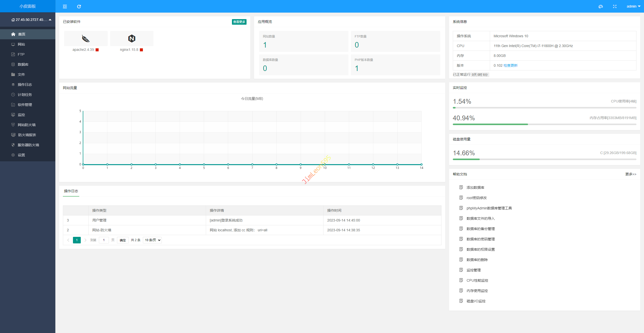
Task: Click the Nginx logo icon
Action: (x=132, y=39)
